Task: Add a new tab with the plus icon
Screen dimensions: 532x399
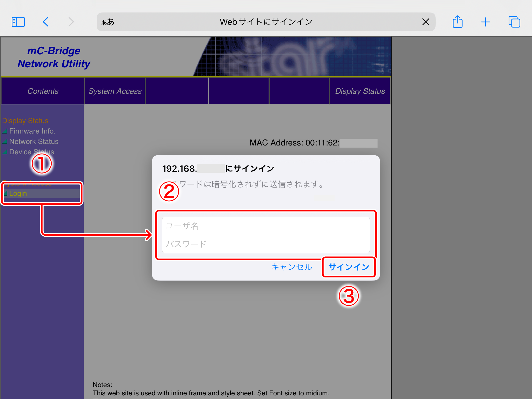Action: coord(486,22)
